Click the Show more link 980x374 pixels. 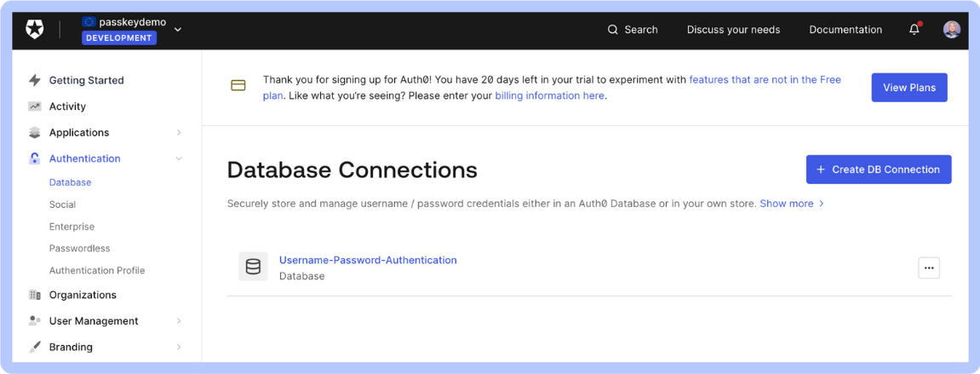(786, 204)
